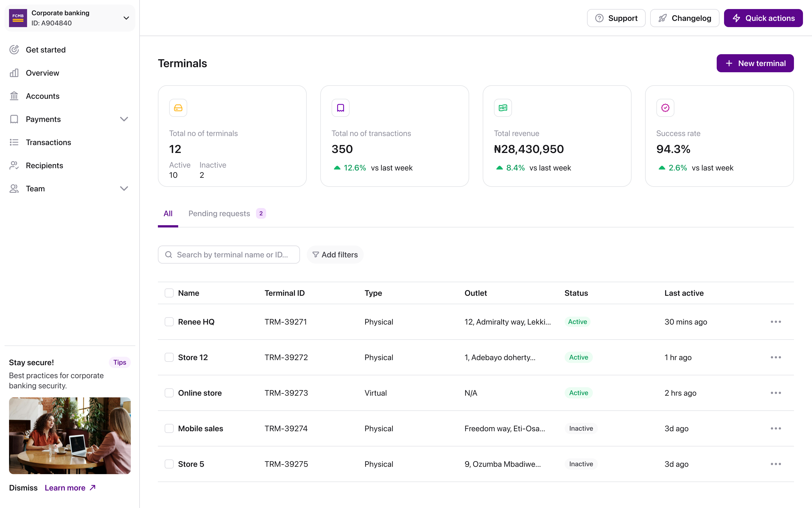Click the total transactions card icon
Screen dimensions: 812x508
click(341, 108)
